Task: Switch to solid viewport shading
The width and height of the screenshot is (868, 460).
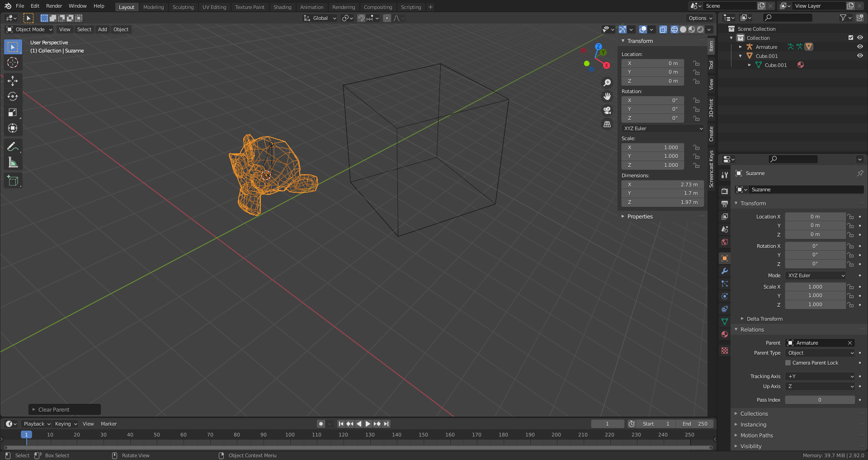Action: 683,29
